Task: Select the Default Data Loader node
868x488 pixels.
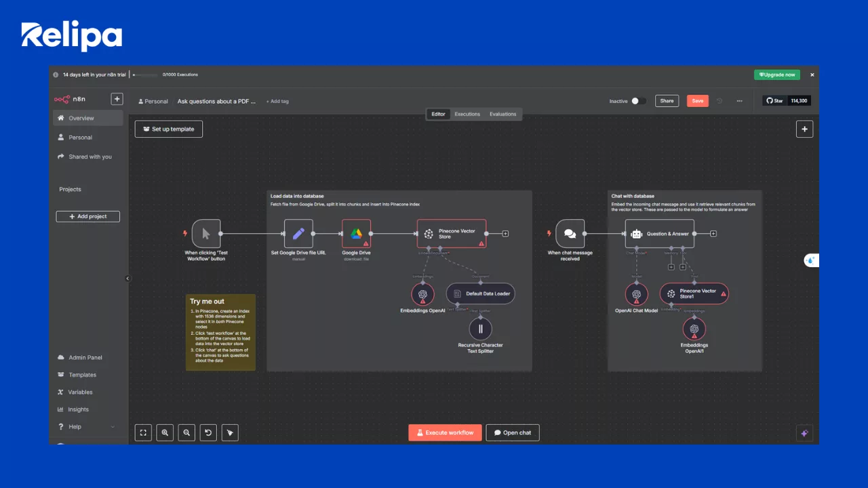Action: (x=481, y=293)
